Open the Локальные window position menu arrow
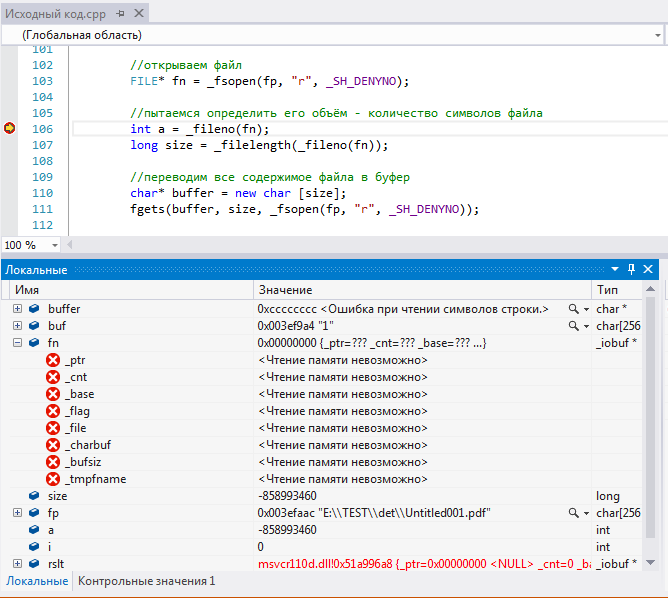The height and width of the screenshot is (598, 668). [x=615, y=270]
